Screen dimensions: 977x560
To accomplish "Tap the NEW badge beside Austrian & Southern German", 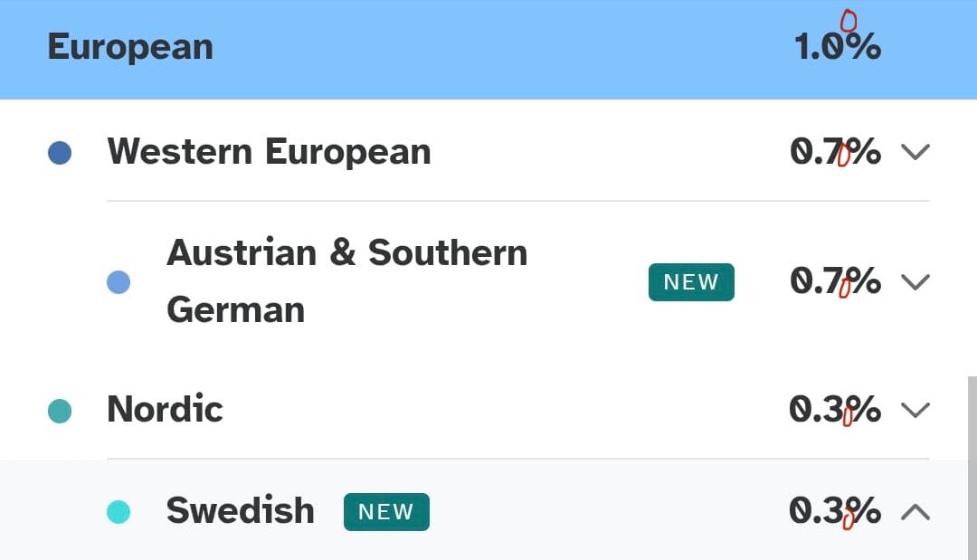I will [691, 282].
